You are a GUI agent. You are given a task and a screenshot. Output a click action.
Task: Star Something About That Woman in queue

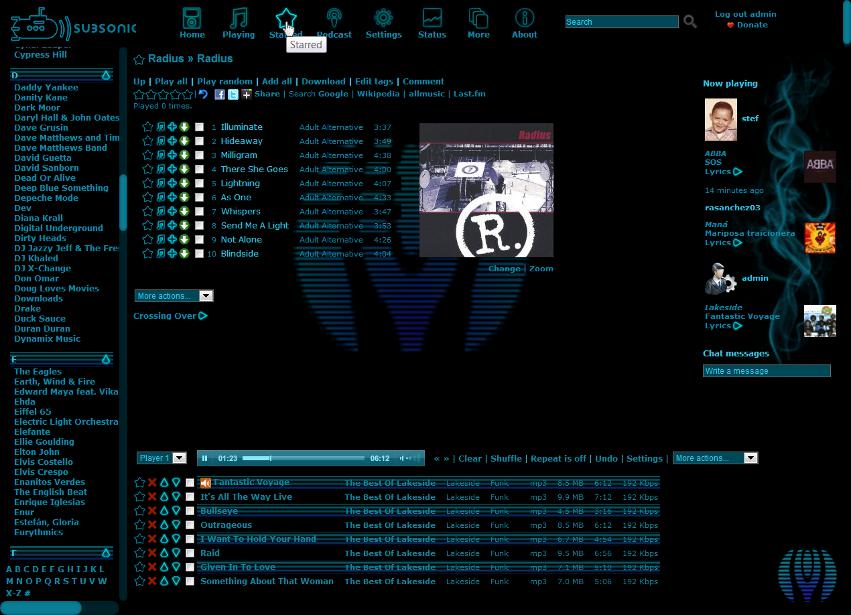139,581
